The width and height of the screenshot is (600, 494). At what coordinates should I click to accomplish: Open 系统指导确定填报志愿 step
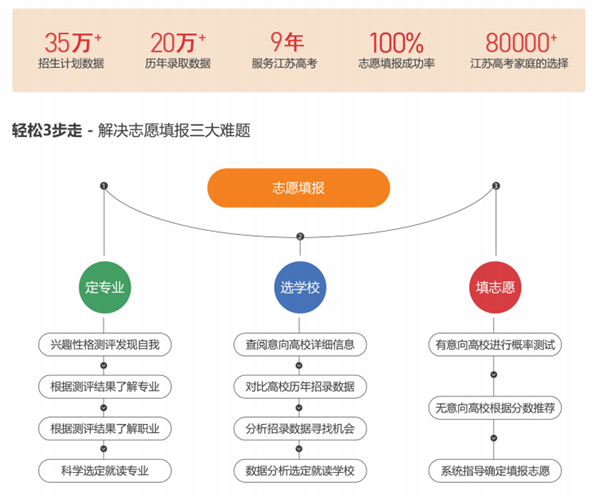[494, 470]
